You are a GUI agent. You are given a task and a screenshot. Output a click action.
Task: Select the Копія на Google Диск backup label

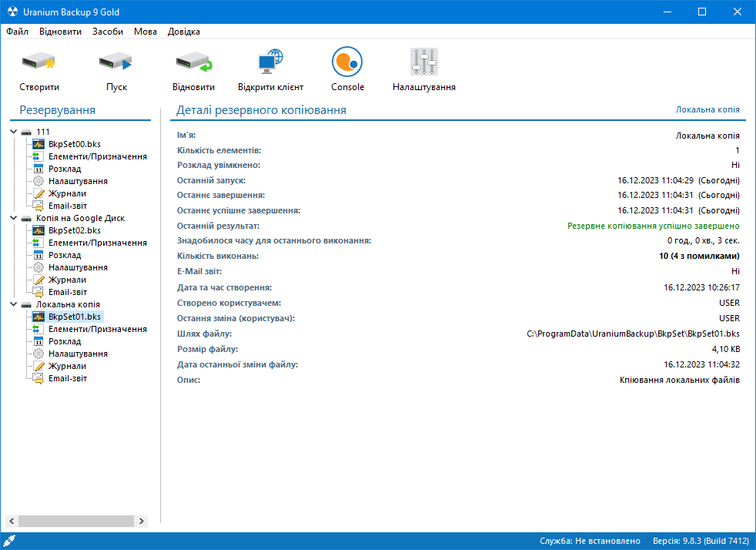(x=80, y=218)
